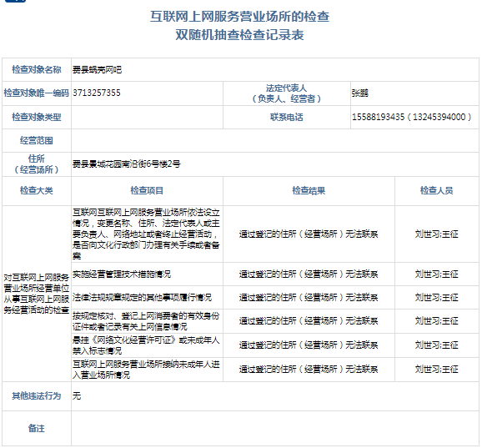Click the 悬挂《网络文化经营许可证》 item cell
The image size is (482, 448).
(x=147, y=345)
